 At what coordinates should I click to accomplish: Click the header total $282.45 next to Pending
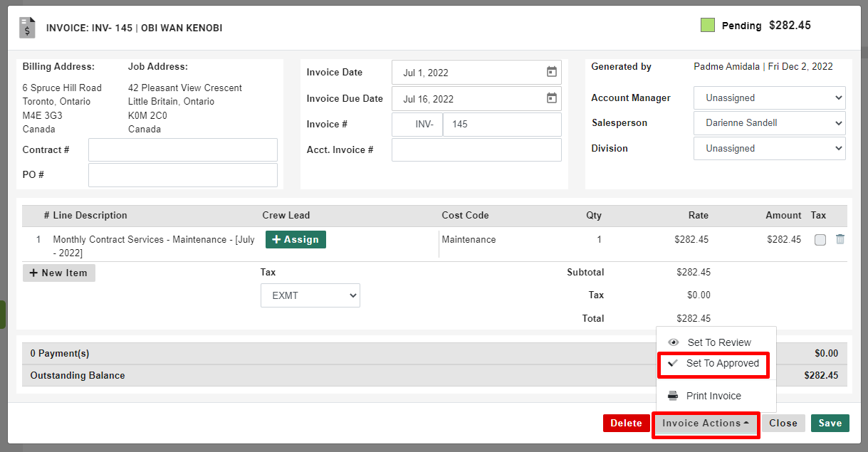coord(790,26)
